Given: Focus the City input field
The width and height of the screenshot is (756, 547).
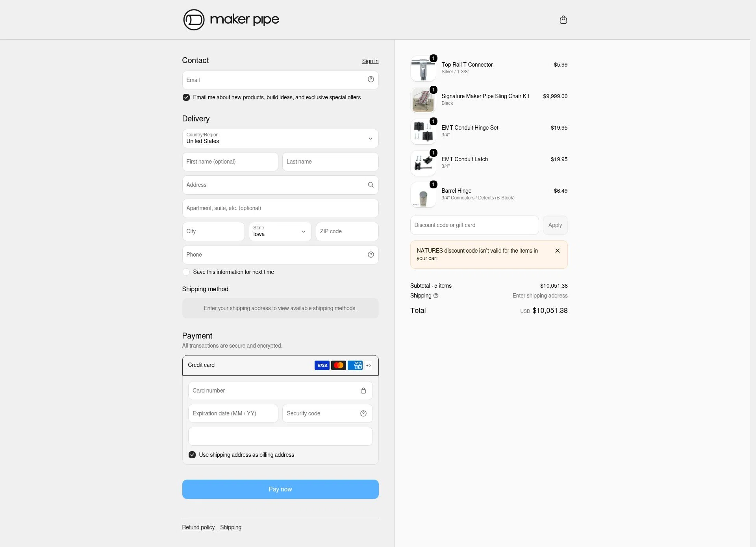Looking at the screenshot, I should point(213,231).
